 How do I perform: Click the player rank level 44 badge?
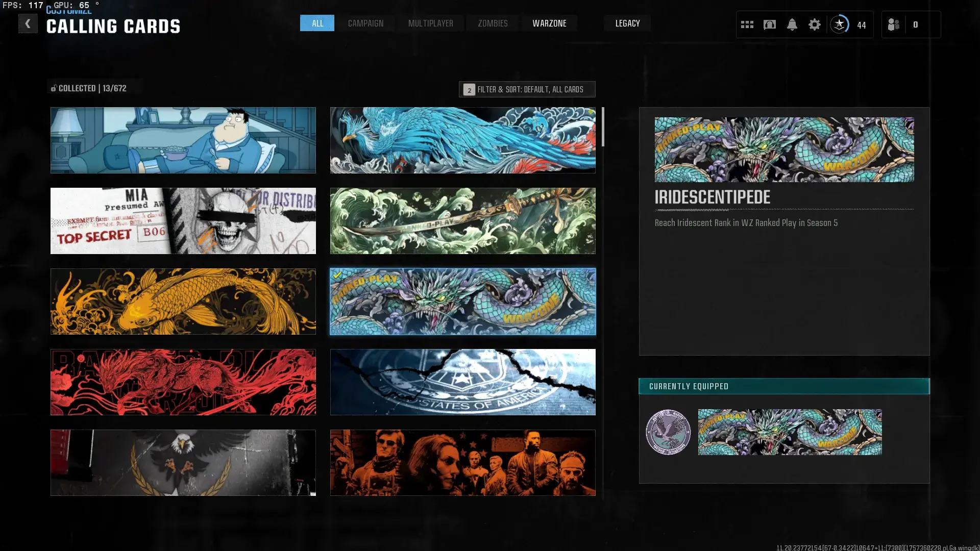point(840,24)
